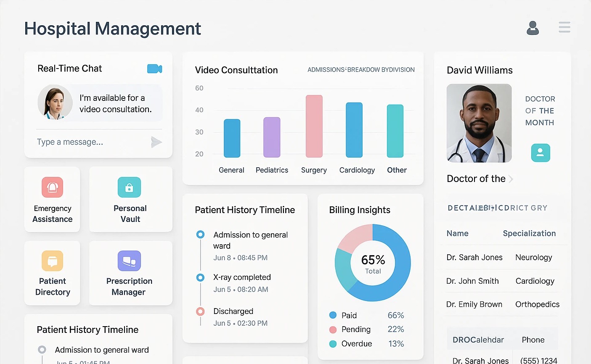Open the Personal Vault tile
591x364 pixels.
(130, 199)
